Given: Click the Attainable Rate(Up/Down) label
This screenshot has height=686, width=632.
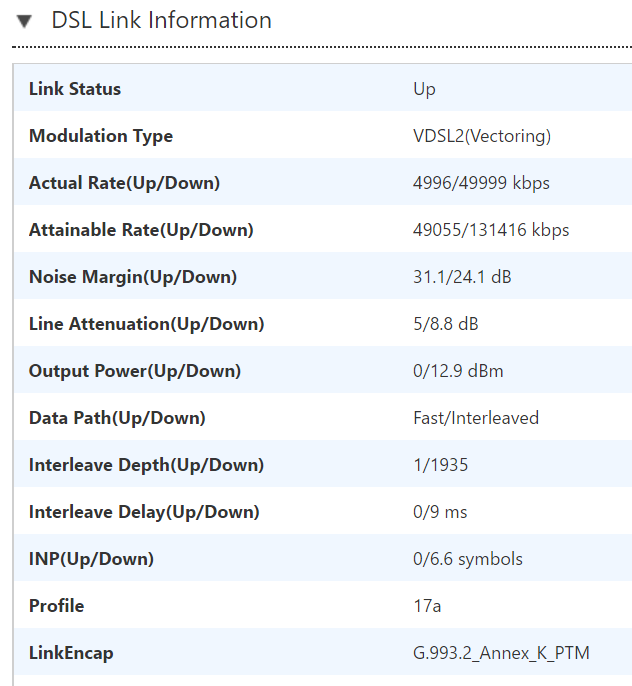Looking at the screenshot, I should pos(141,230).
